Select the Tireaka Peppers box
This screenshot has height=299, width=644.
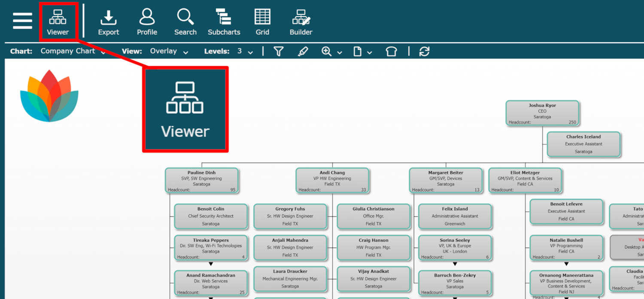click(211, 248)
